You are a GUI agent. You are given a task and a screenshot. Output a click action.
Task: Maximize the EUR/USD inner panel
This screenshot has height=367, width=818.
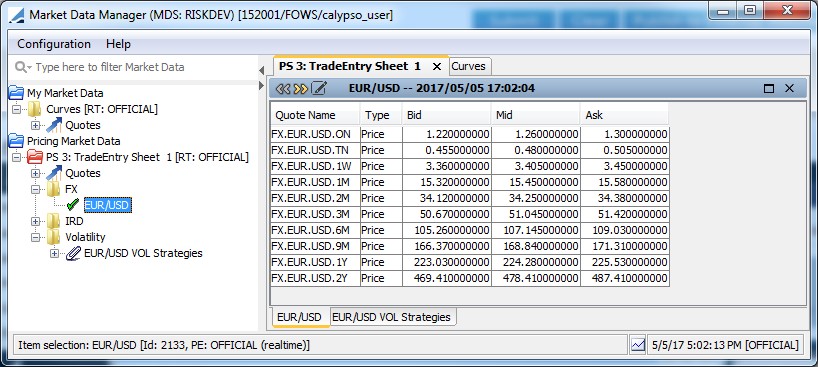point(768,89)
